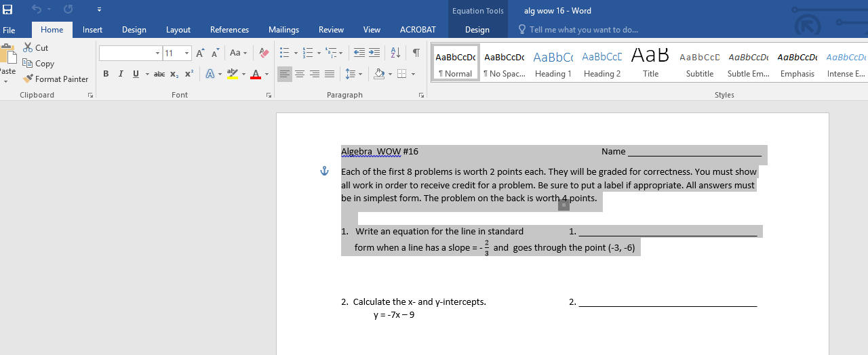Viewport: 868px width, 355px height.
Task: Apply red font color
Action: [256, 74]
